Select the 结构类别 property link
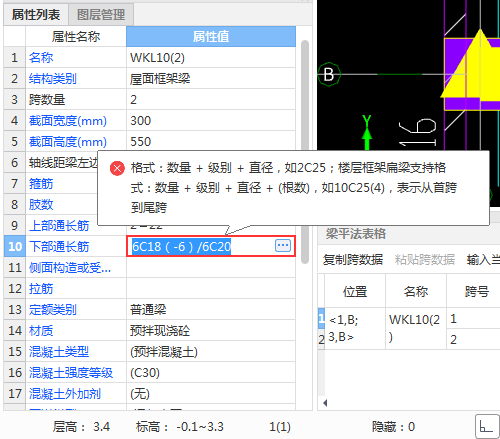 [53, 79]
